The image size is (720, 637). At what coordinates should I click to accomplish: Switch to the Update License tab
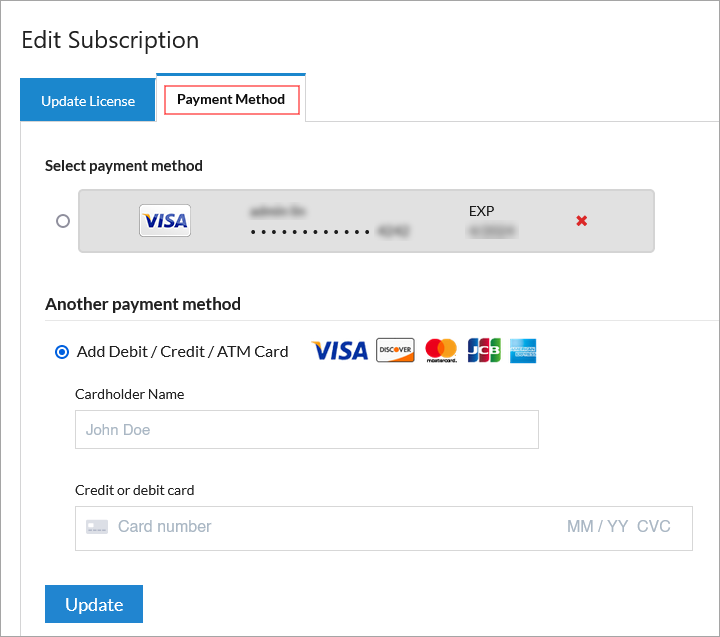tap(88, 101)
